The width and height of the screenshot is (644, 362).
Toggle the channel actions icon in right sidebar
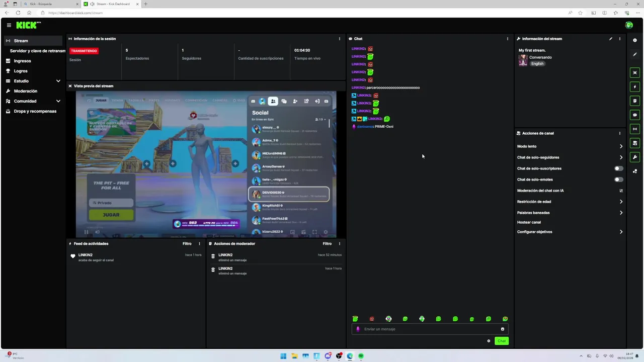(635, 143)
